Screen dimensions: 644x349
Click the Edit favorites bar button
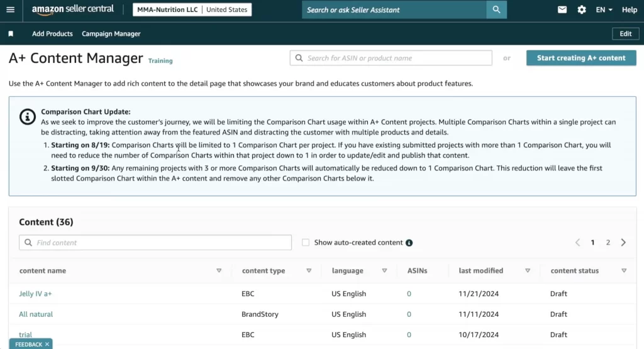pos(626,34)
